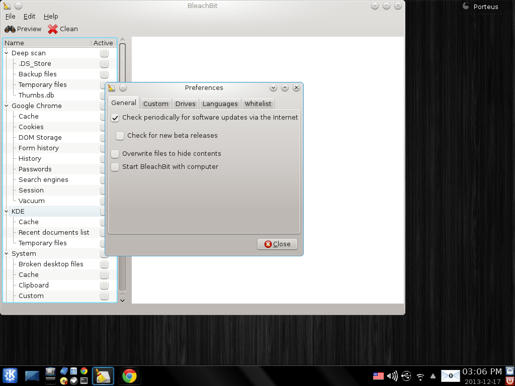The image size is (515, 386).
Task: Click the cleaner list scroll-down arrow
Action: point(122,300)
